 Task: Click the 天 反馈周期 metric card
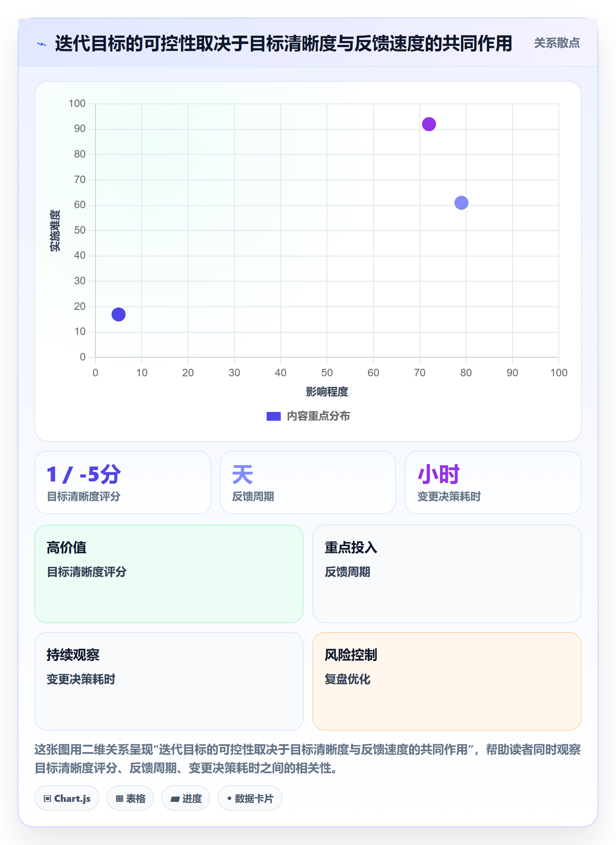click(308, 482)
